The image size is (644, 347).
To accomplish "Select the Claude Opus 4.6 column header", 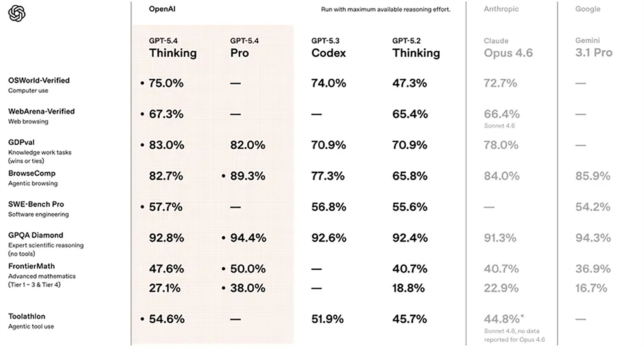I will [508, 48].
